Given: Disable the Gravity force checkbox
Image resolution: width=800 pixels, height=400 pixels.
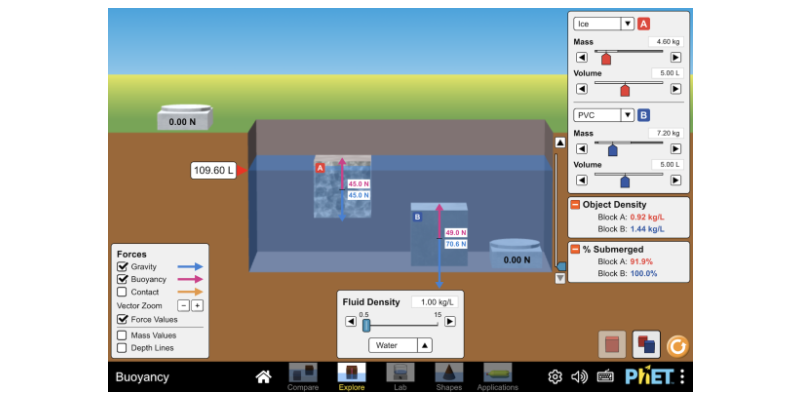Looking at the screenshot, I should coord(122,267).
